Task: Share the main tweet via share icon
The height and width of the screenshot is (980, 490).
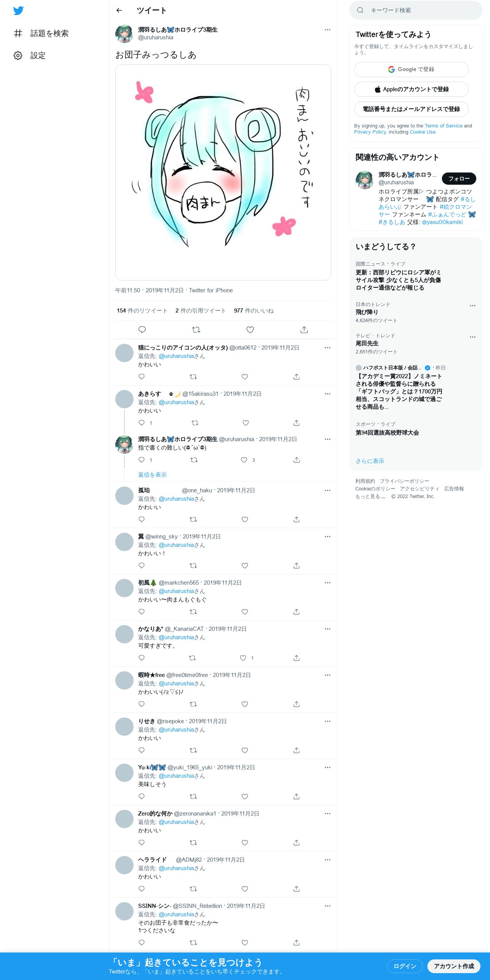Action: point(304,330)
